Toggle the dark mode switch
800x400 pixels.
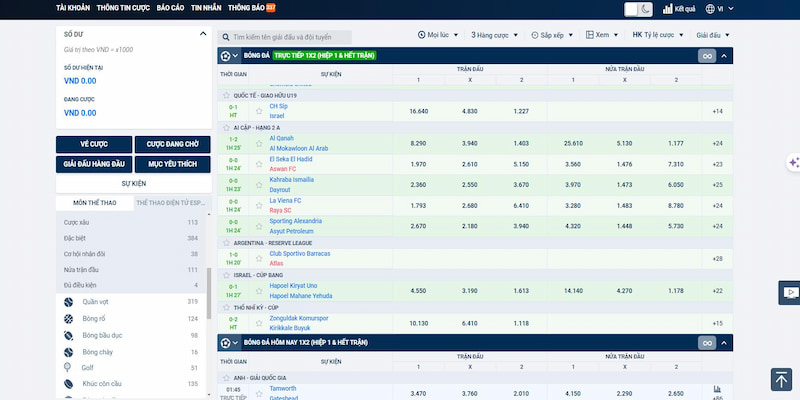click(637, 9)
